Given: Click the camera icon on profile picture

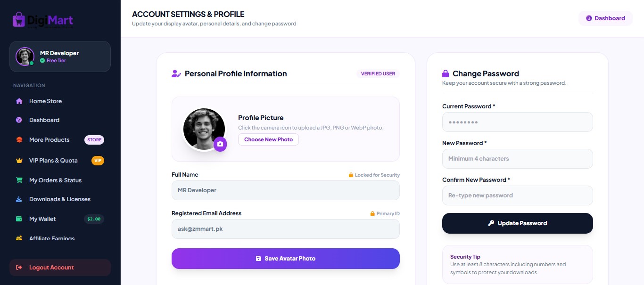Looking at the screenshot, I should coord(220,144).
